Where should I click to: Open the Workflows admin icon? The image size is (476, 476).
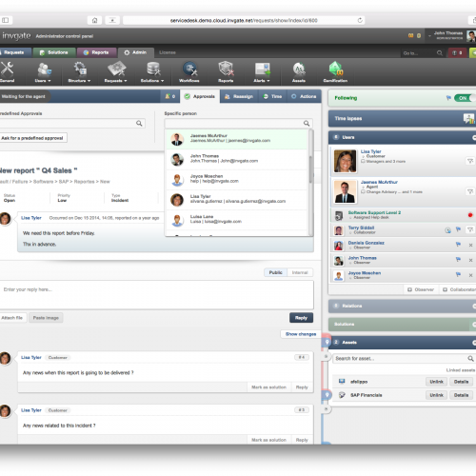[189, 72]
